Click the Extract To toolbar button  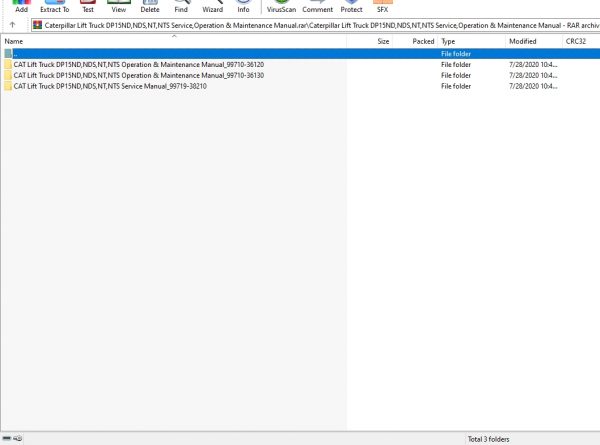coord(54,7)
